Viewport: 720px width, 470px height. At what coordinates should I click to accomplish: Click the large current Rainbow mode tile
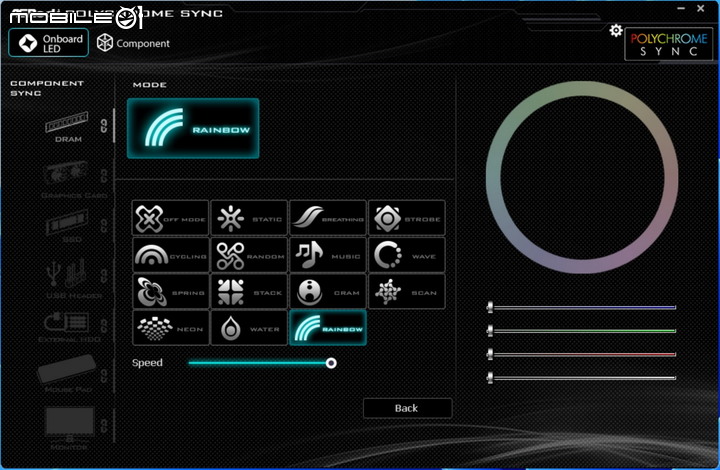[193, 129]
